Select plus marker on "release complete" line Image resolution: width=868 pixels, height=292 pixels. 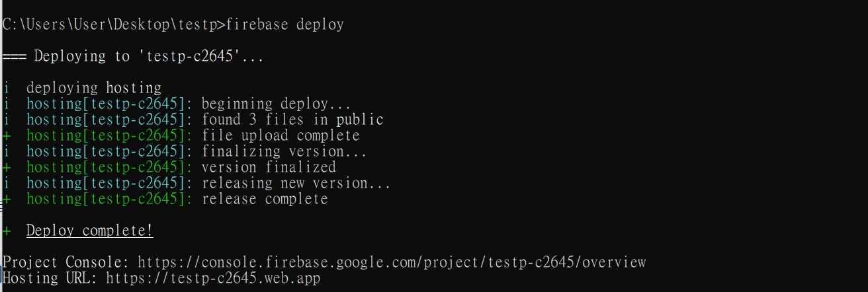point(6,199)
